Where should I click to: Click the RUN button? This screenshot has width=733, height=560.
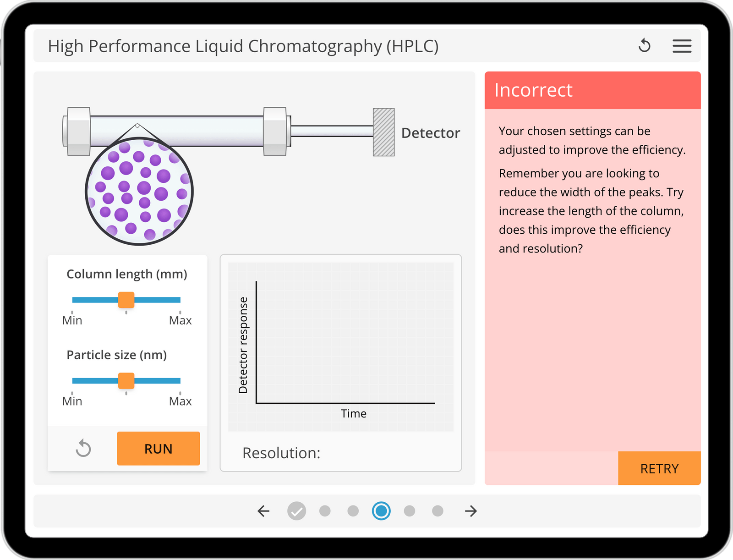[x=158, y=449]
